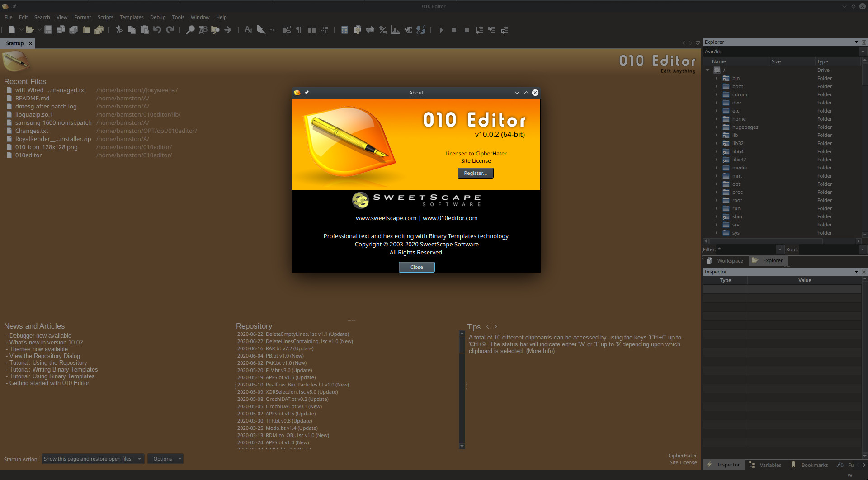This screenshot has height=480, width=868.
Task: Create a new file with the New icon
Action: pyautogui.click(x=12, y=30)
